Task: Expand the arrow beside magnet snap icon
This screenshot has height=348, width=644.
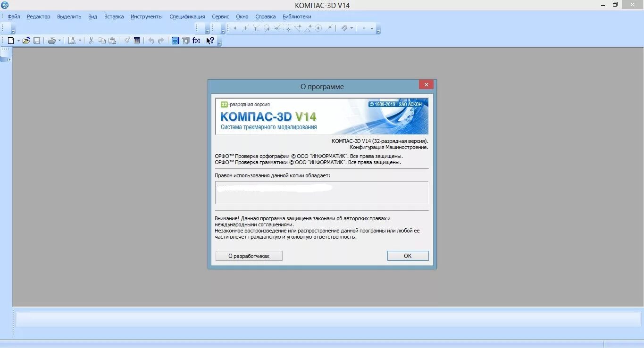Action: 351,28
